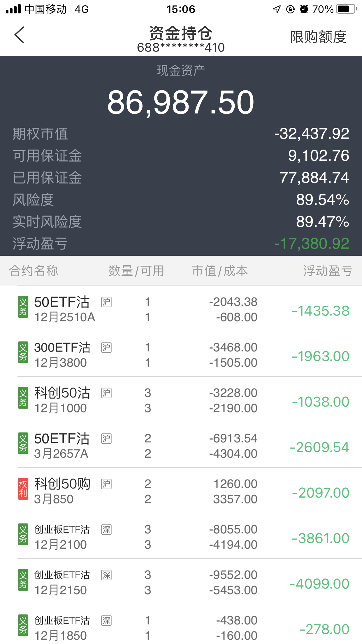Tap battery icon in status bar
The width and height of the screenshot is (362, 644).
[x=347, y=9]
